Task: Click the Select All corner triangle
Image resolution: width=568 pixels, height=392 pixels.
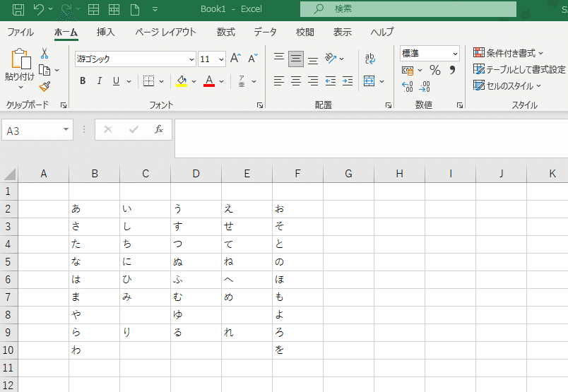Action: 10,174
